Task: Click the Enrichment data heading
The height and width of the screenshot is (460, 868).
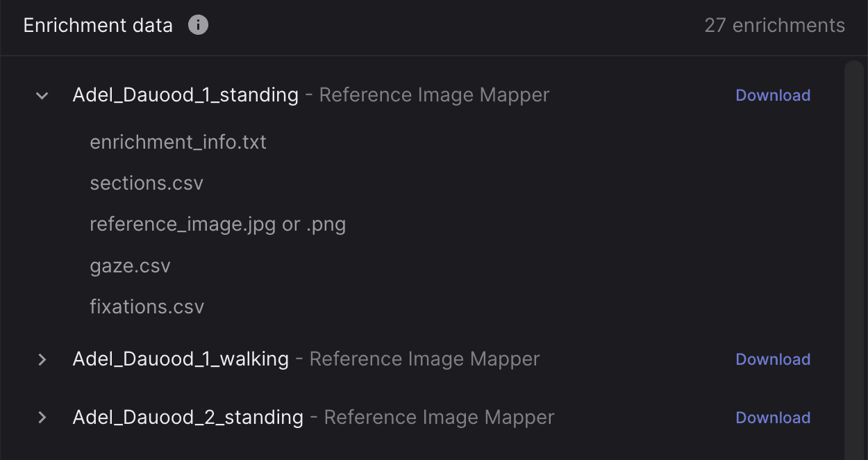Action: click(98, 26)
